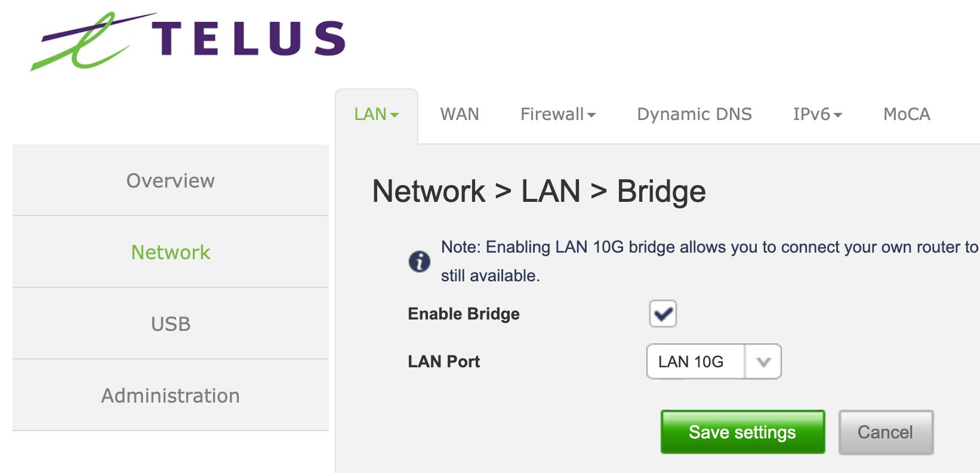Expand the IPv6 dropdown menu
This screenshot has width=980, height=473.
pos(818,114)
